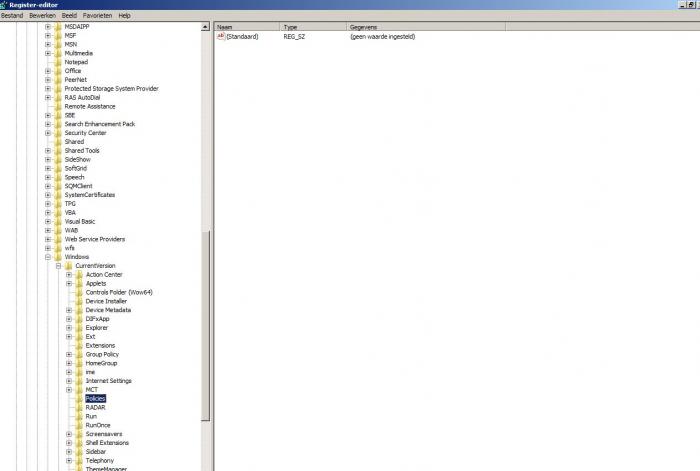Click the MCT folder icon
700x471 pixels.
coord(79,390)
